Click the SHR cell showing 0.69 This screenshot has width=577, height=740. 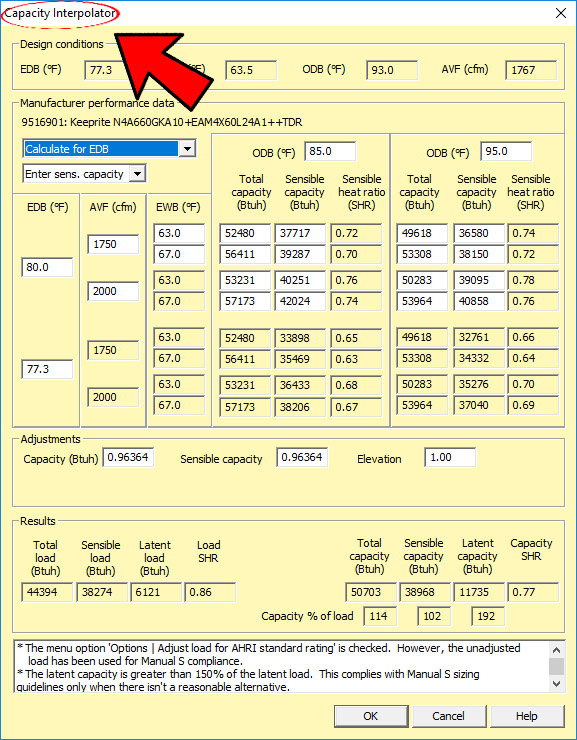coord(533,405)
